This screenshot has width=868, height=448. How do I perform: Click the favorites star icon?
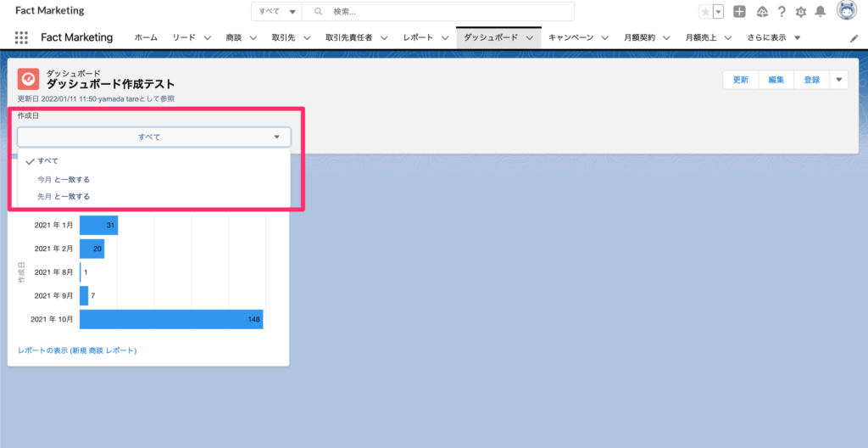tap(705, 12)
